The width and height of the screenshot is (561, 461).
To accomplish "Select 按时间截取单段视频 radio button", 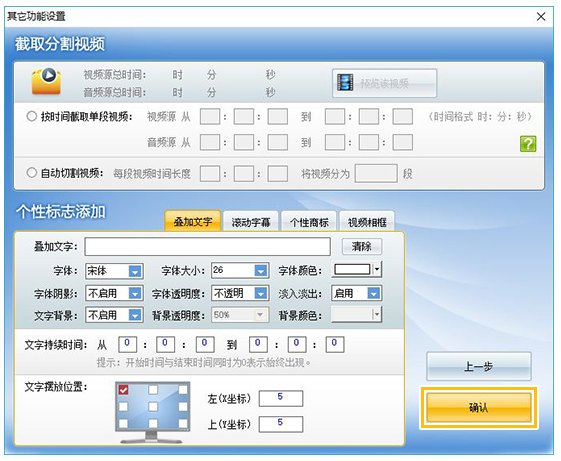I will (31, 116).
